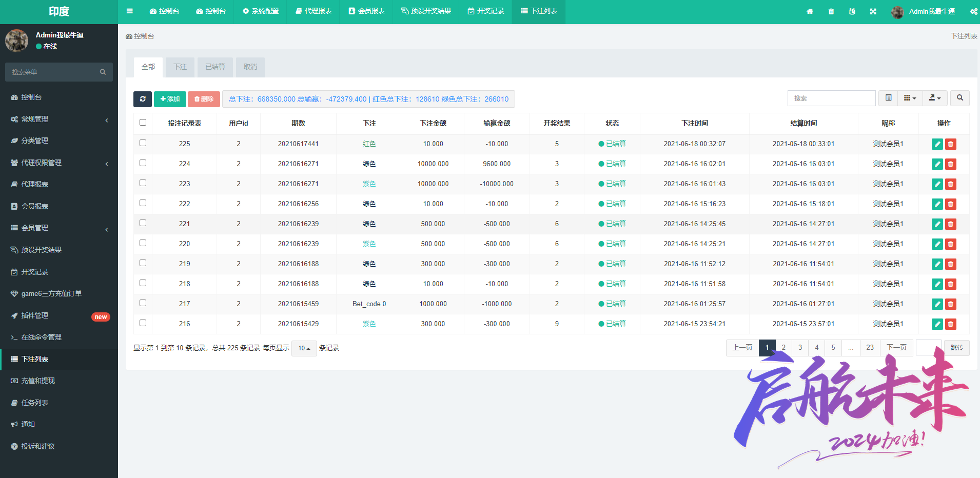Check the checkbox for record 225
This screenshot has height=478, width=980.
tap(143, 143)
